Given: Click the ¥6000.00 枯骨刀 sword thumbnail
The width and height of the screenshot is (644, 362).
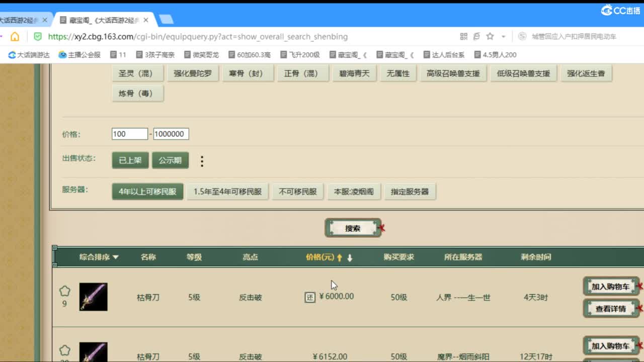Looking at the screenshot, I should pos(94,297).
